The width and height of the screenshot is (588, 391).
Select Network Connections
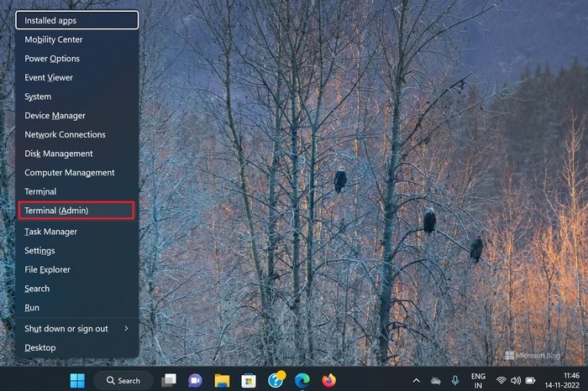pyautogui.click(x=77, y=134)
